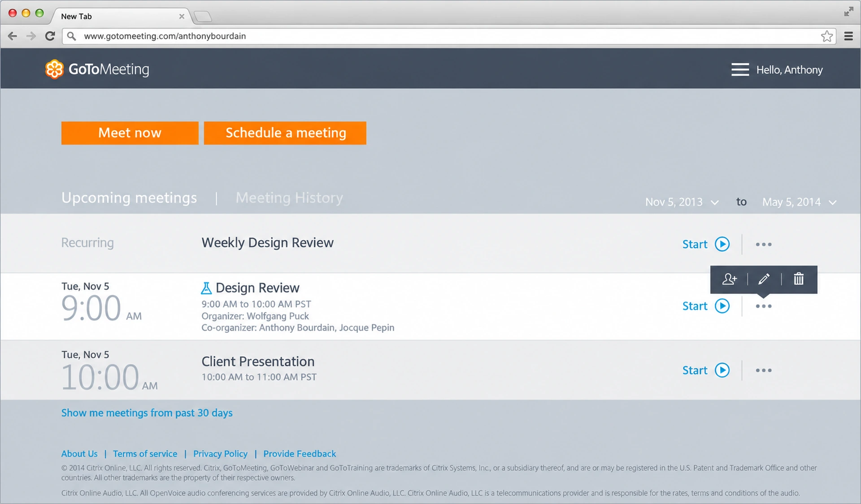Open the About Us footer link

[x=79, y=453]
